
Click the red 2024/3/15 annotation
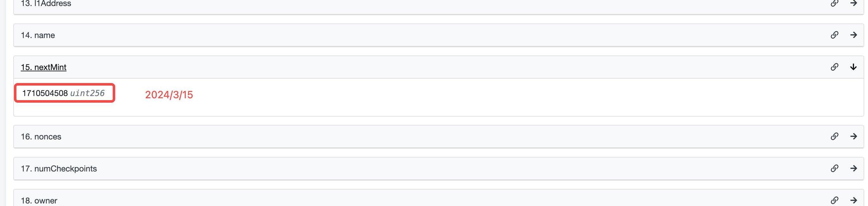tap(169, 95)
